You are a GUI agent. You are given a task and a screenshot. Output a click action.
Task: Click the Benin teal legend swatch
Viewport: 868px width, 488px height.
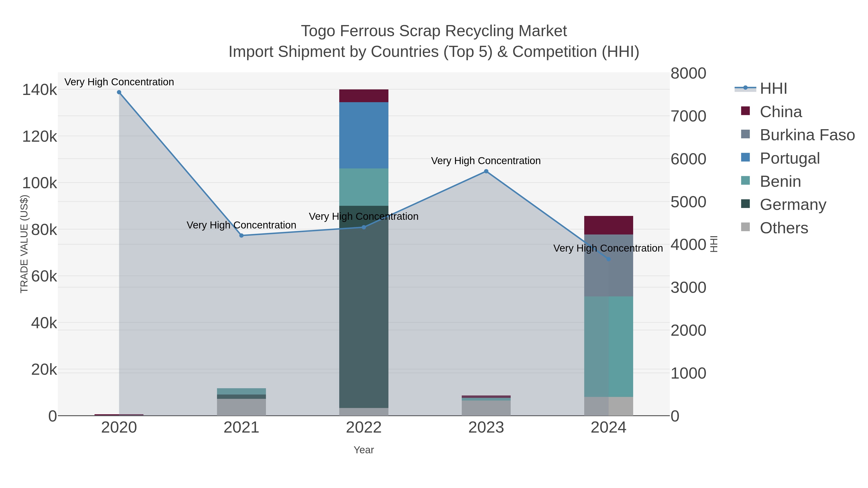point(745,180)
